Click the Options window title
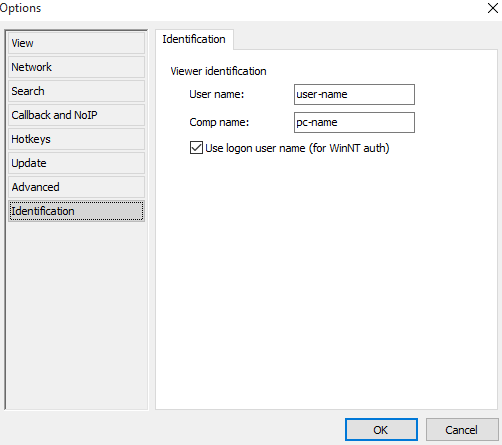 (20, 8)
